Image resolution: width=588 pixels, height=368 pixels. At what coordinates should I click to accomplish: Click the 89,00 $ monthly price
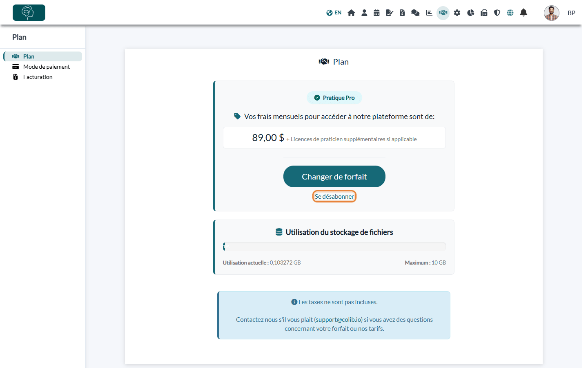(x=268, y=138)
